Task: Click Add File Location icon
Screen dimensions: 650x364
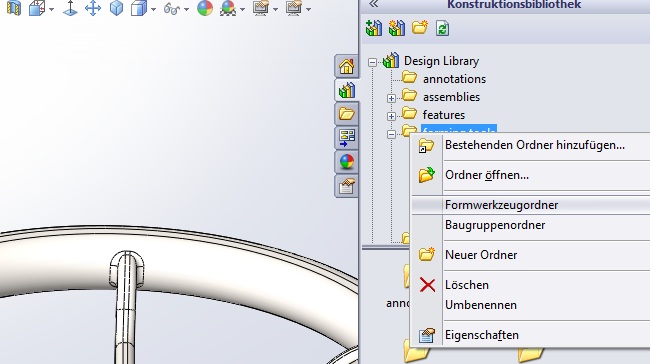Action: tap(397, 28)
